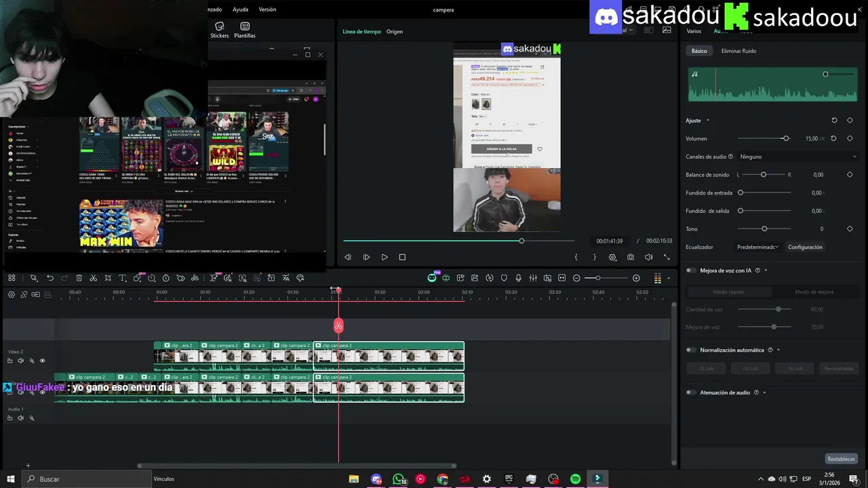Click the unlink clips icon near ruler
The width and height of the screenshot is (868, 488).
(24, 294)
